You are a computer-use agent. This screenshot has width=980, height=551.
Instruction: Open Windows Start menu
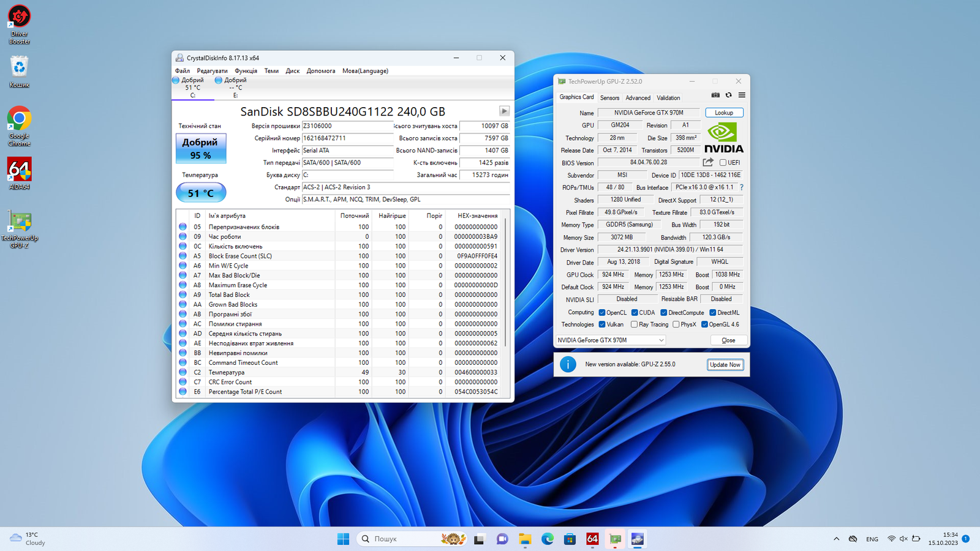[x=343, y=539]
